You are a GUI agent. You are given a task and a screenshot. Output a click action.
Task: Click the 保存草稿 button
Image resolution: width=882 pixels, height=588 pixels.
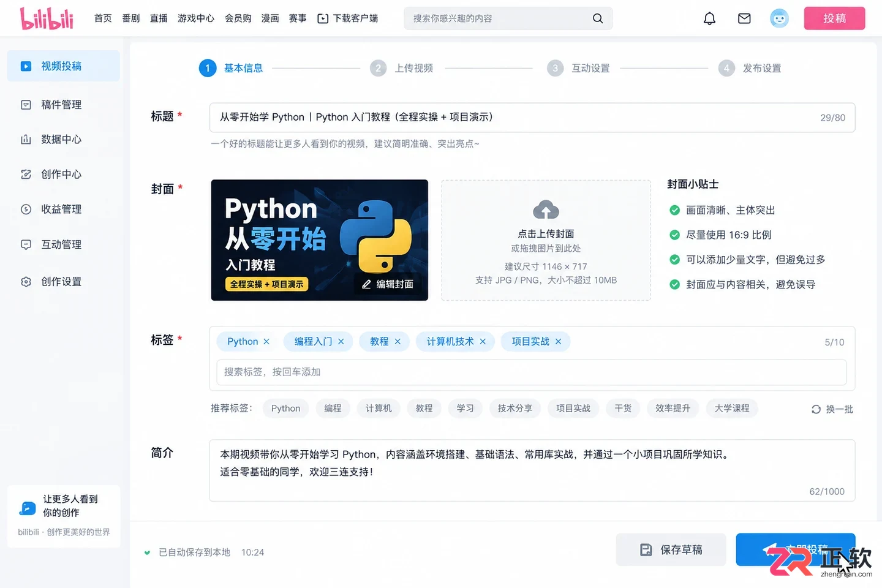(x=671, y=549)
